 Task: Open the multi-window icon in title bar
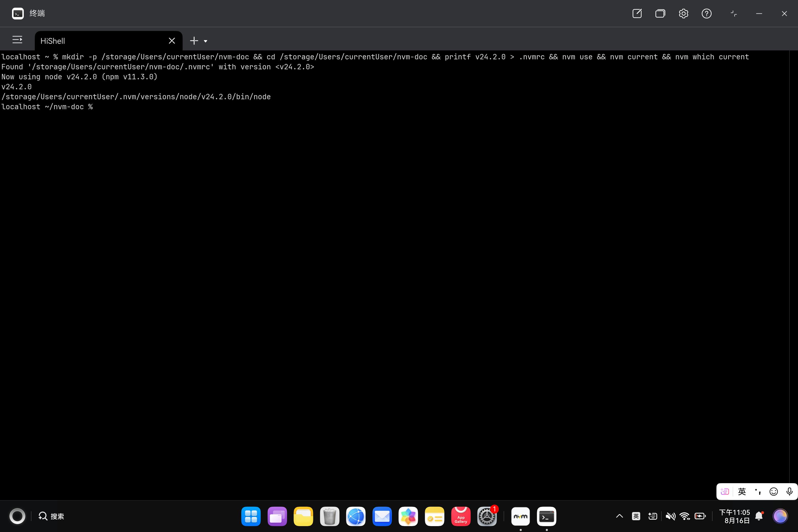click(x=660, y=14)
